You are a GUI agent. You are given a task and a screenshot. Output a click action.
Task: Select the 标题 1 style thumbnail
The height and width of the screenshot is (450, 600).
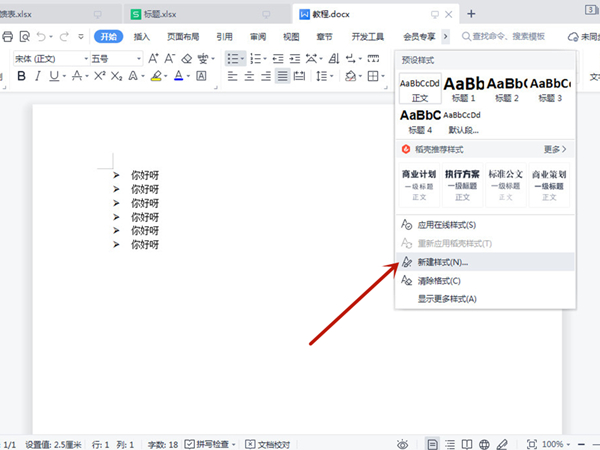tap(465, 89)
